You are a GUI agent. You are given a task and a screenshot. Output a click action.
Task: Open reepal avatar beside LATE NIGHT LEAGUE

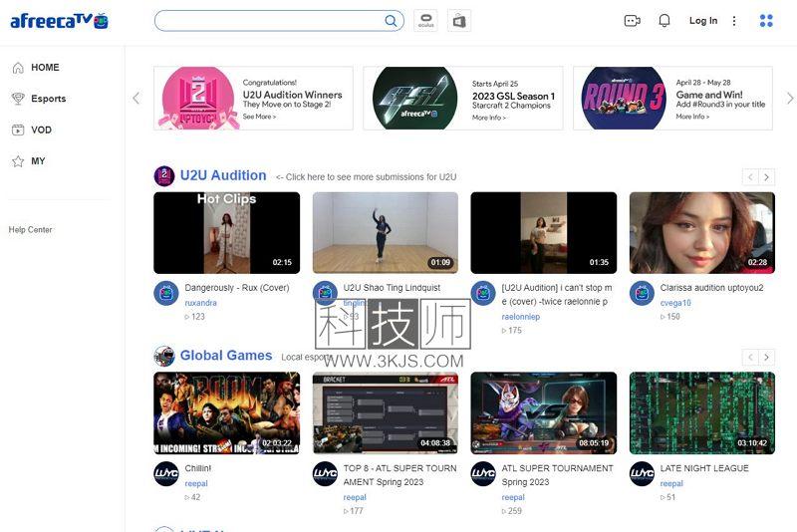pyautogui.click(x=642, y=473)
